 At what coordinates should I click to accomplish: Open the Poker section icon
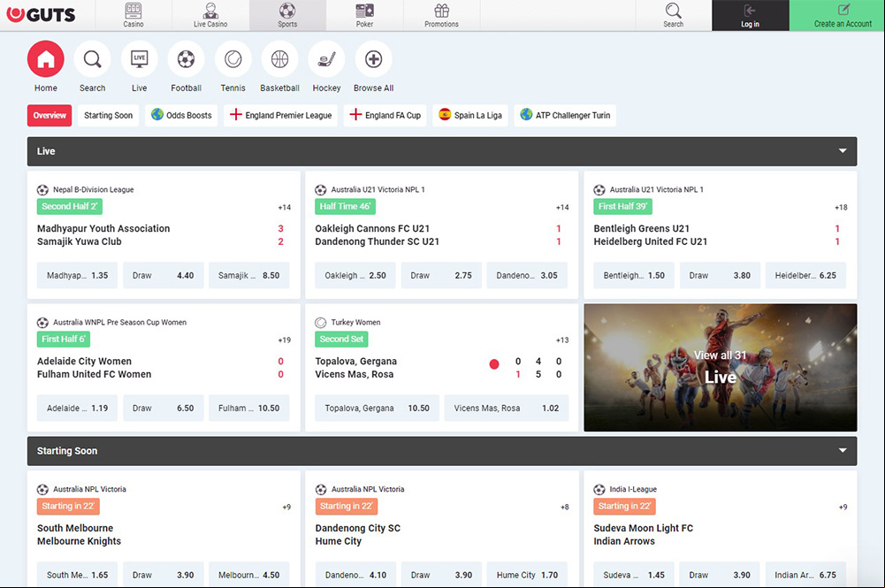(x=364, y=15)
